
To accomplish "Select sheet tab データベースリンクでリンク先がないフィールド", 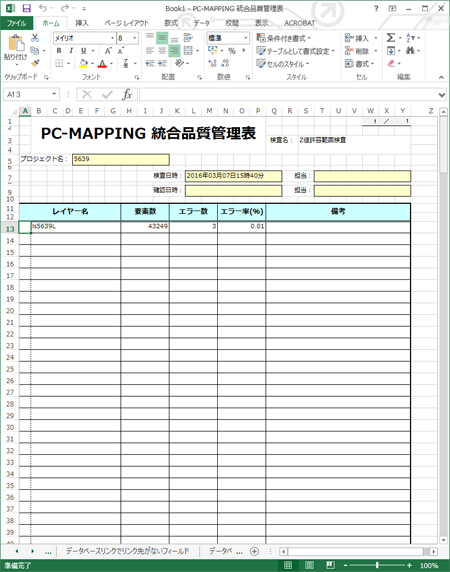I will click(x=127, y=551).
